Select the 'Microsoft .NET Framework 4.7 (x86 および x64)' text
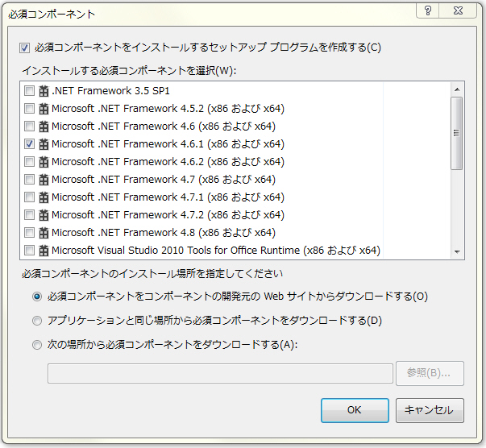 [164, 180]
